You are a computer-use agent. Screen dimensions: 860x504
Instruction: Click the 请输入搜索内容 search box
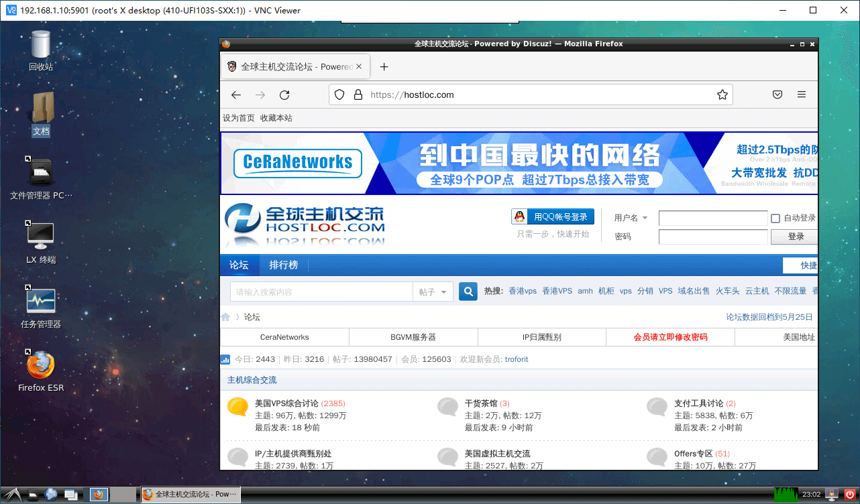point(321,292)
